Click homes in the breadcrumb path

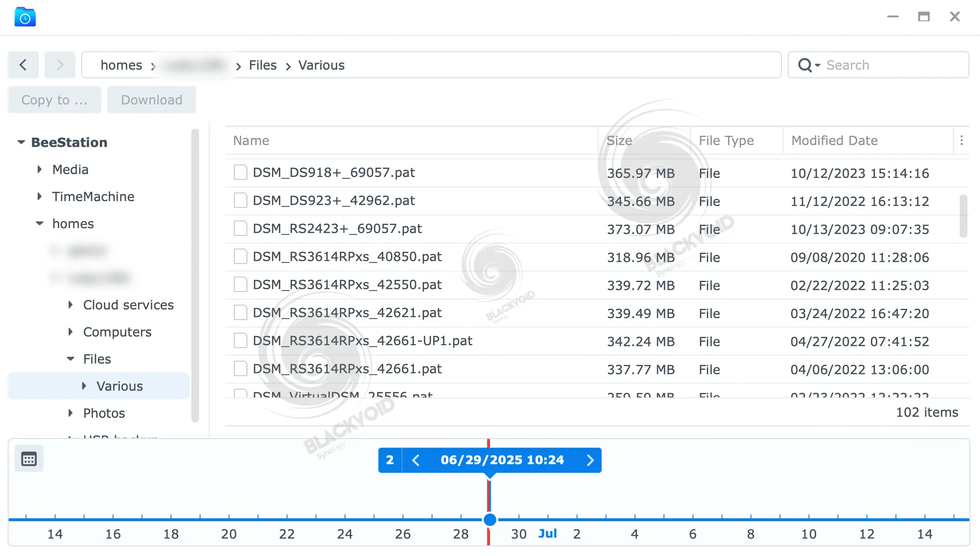(x=121, y=65)
